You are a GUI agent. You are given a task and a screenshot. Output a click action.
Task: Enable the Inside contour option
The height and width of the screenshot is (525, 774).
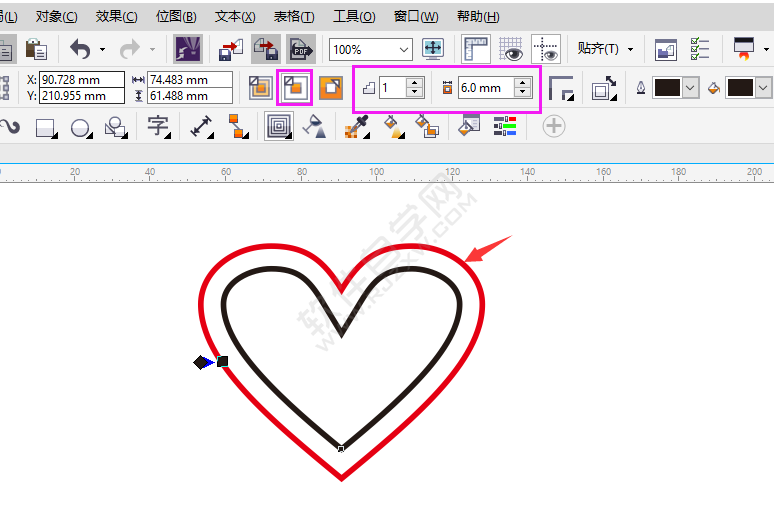coord(295,88)
